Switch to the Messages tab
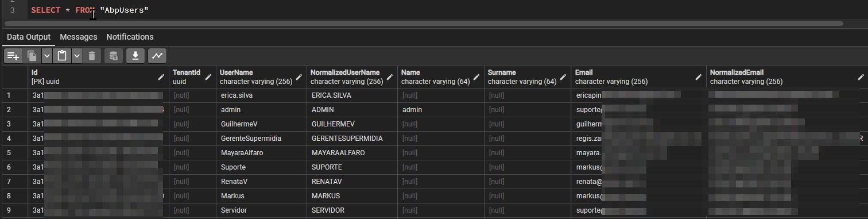The image size is (868, 219). click(x=79, y=37)
